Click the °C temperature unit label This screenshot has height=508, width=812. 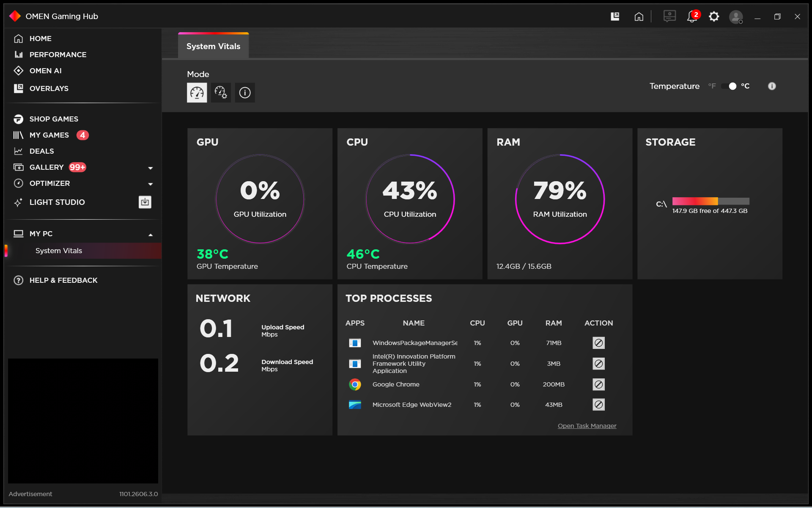point(745,86)
